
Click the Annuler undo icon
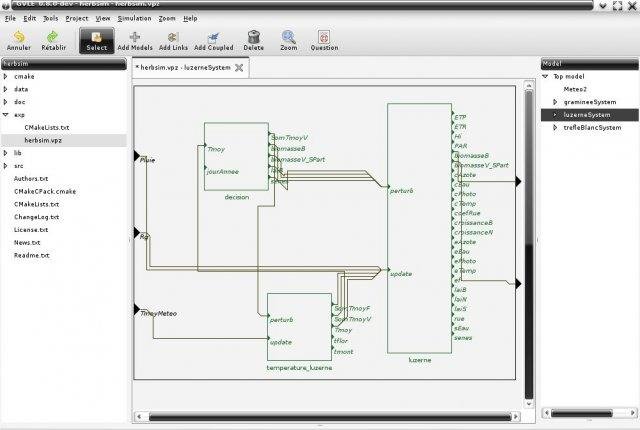pos(17,36)
